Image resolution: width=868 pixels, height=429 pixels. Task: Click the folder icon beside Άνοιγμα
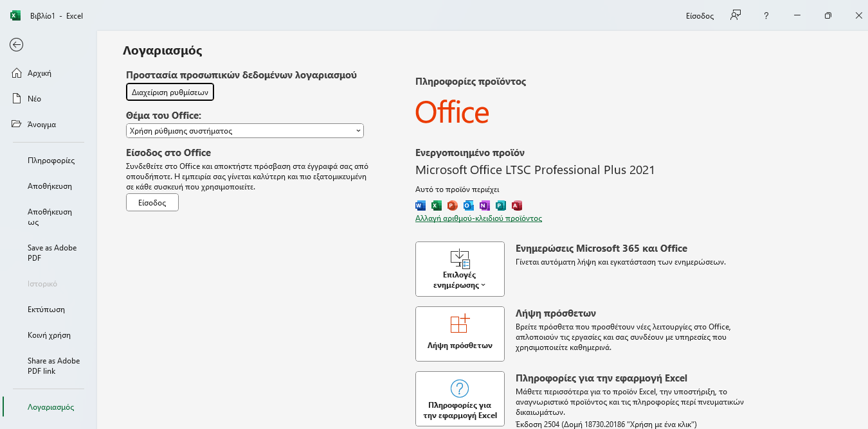click(x=17, y=124)
